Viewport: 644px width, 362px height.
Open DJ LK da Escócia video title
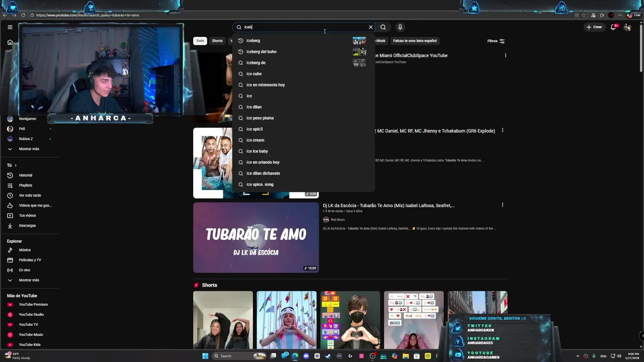coord(388,206)
